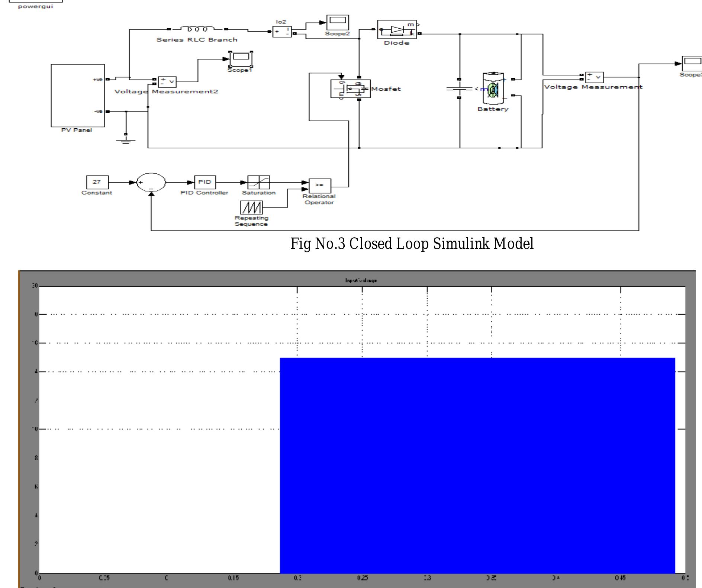The image size is (702, 588).
Task: Select the PV Panel block
Action: [x=78, y=95]
